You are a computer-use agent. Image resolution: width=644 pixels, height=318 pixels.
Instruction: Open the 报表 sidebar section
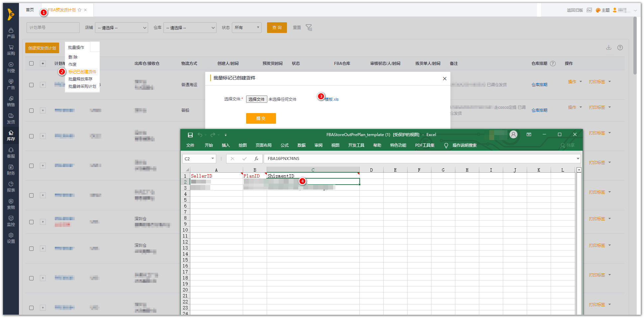[11, 187]
